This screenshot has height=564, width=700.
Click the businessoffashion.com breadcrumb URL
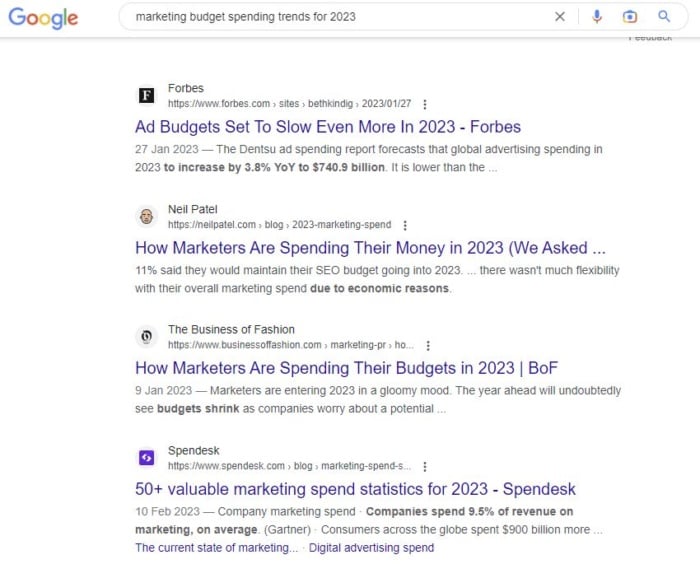pos(291,345)
